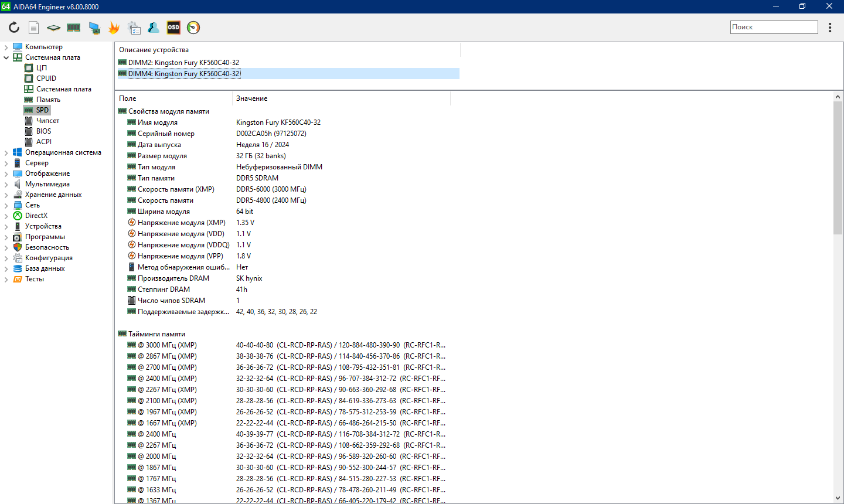Open the Report page icon

(x=34, y=28)
